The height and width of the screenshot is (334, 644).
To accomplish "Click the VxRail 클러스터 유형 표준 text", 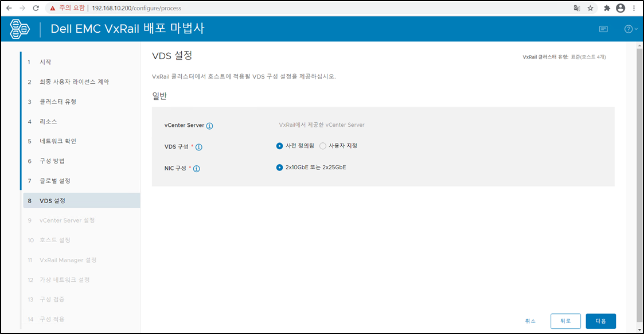I will 564,57.
